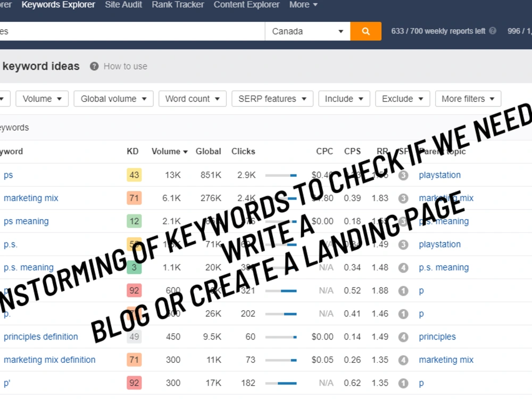Click the KD 12 badge for ps meaning

(x=134, y=221)
